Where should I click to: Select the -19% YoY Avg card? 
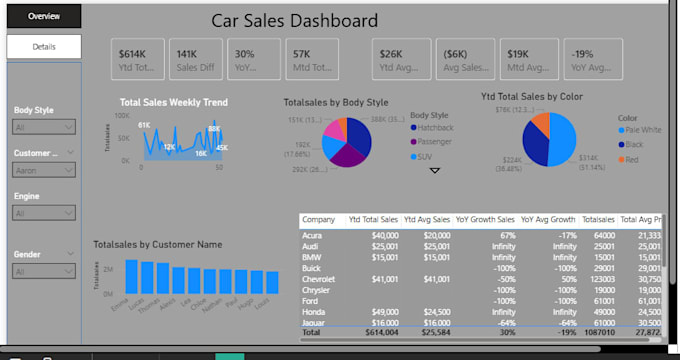[593, 59]
